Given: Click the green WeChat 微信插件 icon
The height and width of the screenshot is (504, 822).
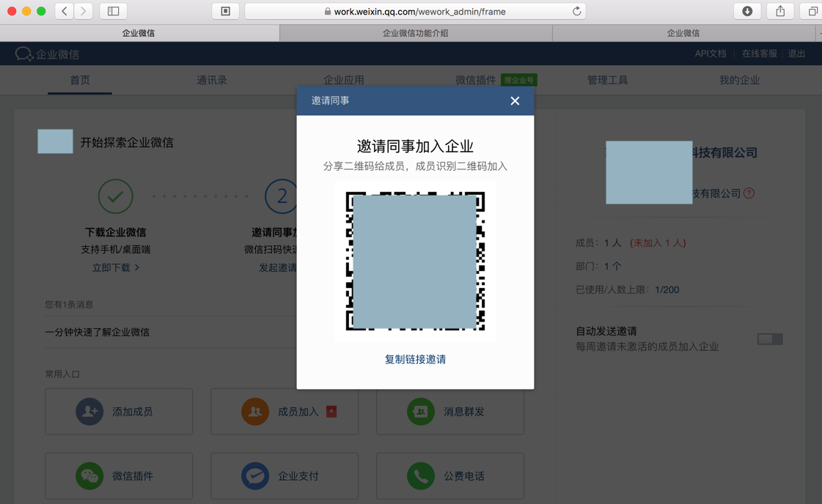Looking at the screenshot, I should click(89, 476).
